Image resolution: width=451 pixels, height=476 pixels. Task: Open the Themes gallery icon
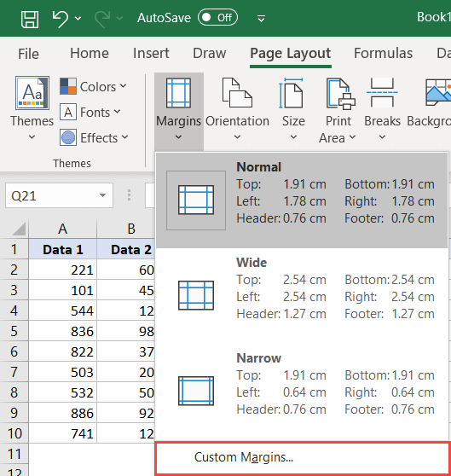[x=32, y=93]
